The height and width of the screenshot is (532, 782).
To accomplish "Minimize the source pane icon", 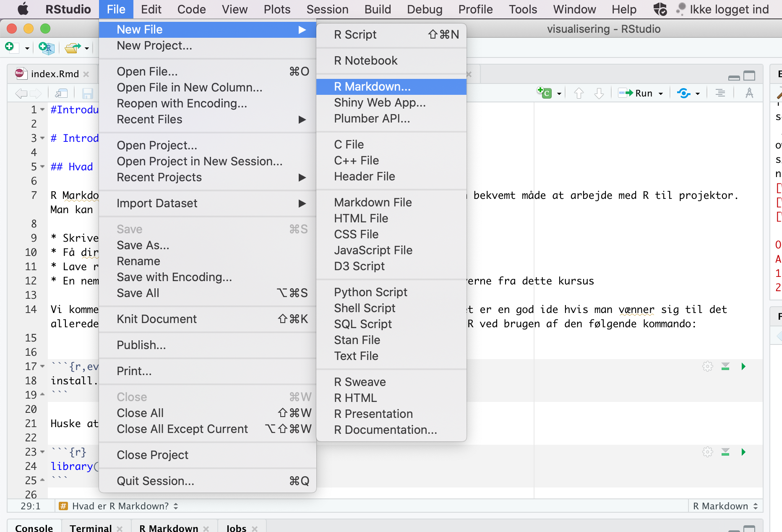I will [x=734, y=77].
